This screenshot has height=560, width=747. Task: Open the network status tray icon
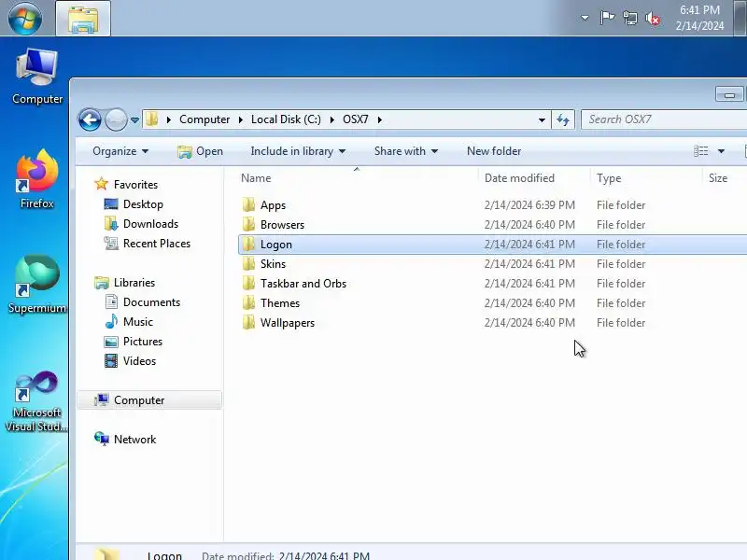[x=629, y=18]
